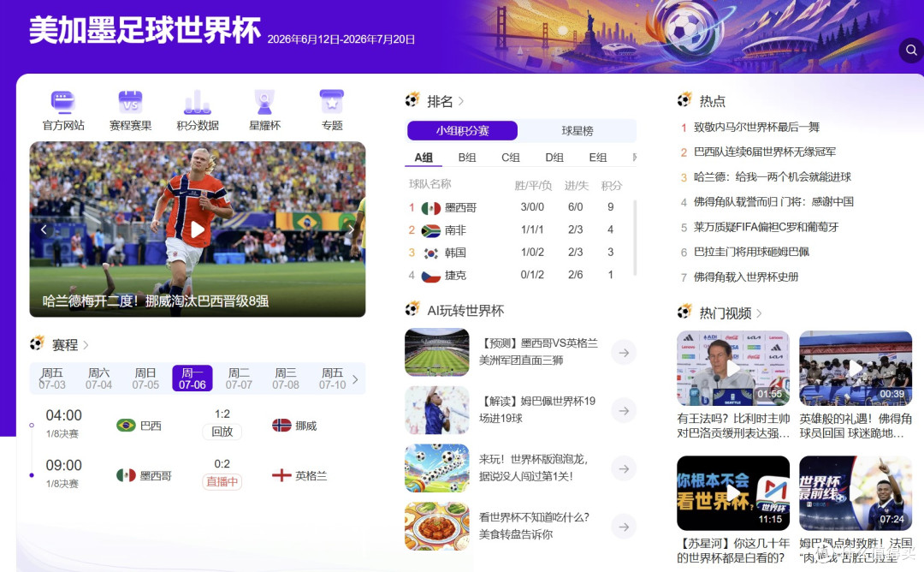Click the 巴西 flag in schedule
The height and width of the screenshot is (572, 924).
tap(126, 426)
